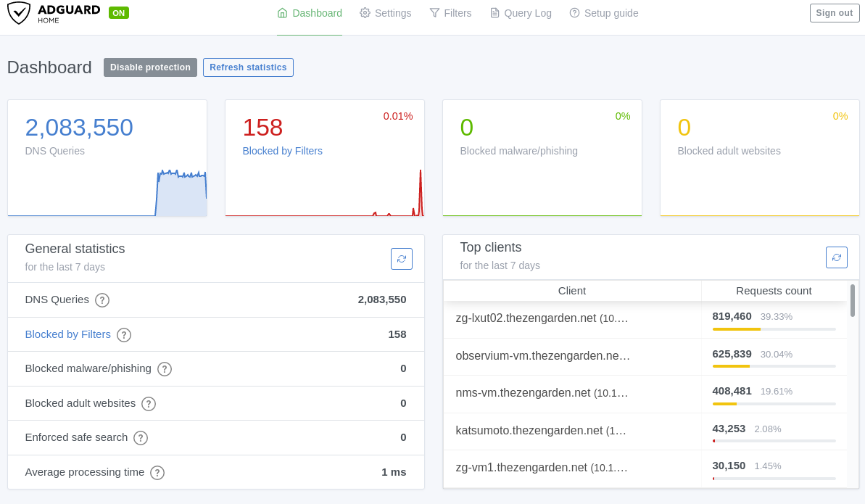
Task: Refresh Top clients with the reload icon
Action: [x=836, y=257]
